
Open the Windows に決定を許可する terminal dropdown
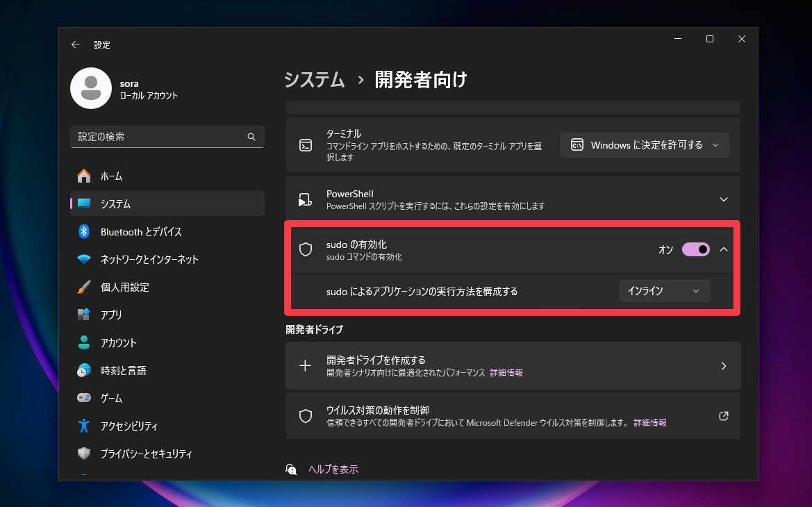pos(644,145)
